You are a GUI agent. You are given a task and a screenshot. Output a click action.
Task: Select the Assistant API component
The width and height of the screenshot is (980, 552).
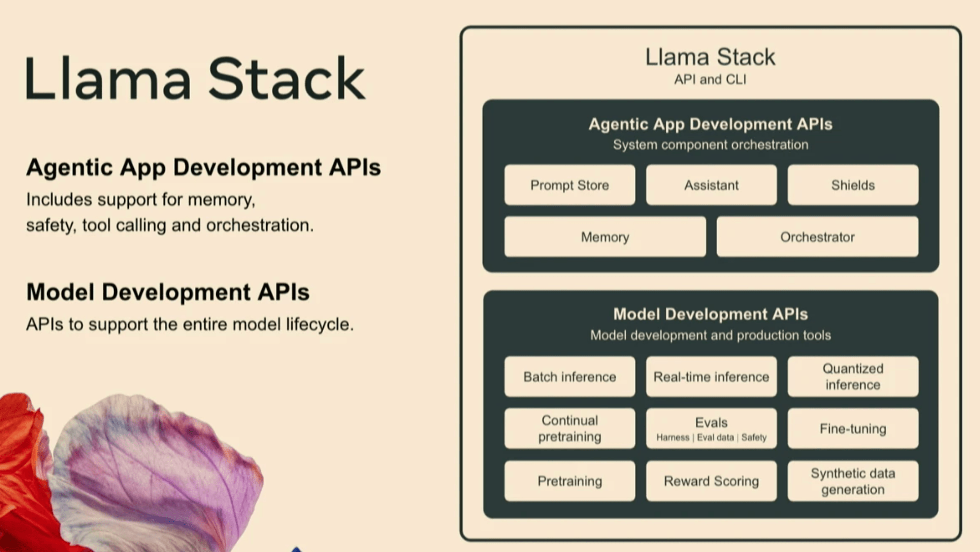(712, 185)
